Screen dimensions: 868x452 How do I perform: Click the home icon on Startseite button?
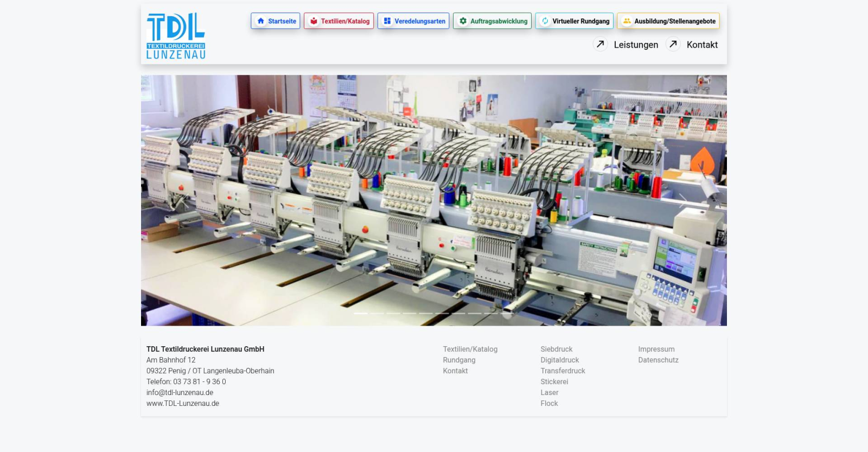click(x=261, y=21)
